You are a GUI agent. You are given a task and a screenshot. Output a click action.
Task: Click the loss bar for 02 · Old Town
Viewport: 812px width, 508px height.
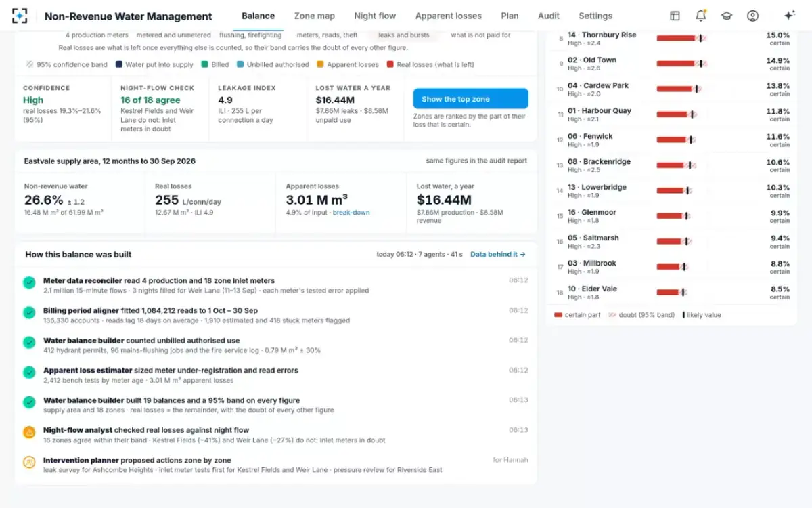click(681, 64)
